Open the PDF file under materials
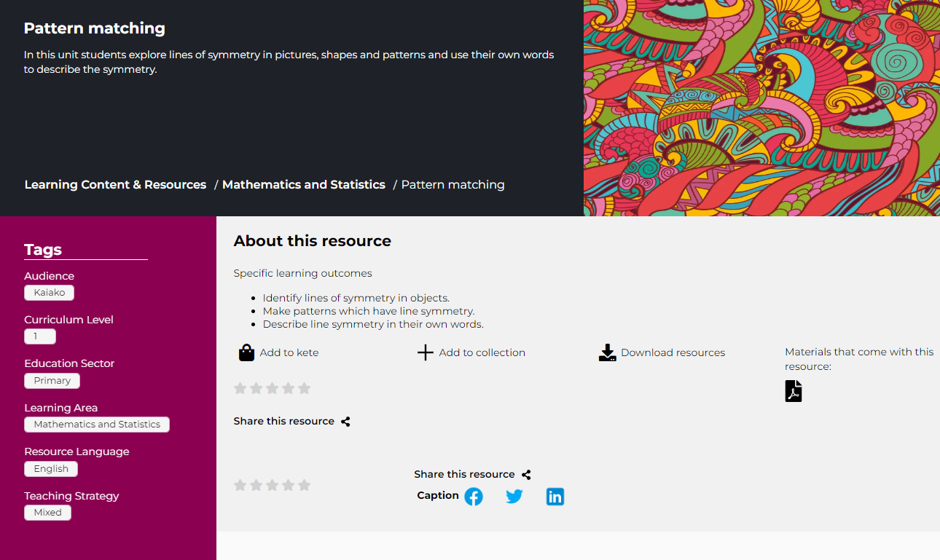Screen dimensions: 940x560 pos(793,391)
